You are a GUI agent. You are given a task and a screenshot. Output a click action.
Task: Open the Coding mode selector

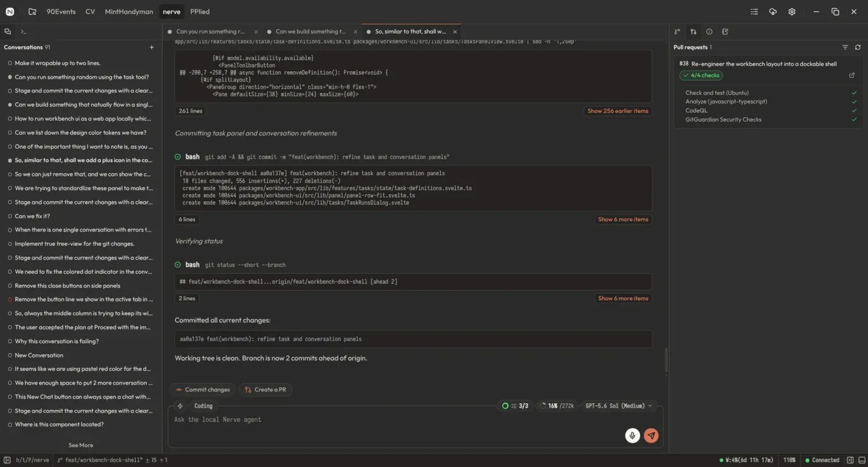203,406
